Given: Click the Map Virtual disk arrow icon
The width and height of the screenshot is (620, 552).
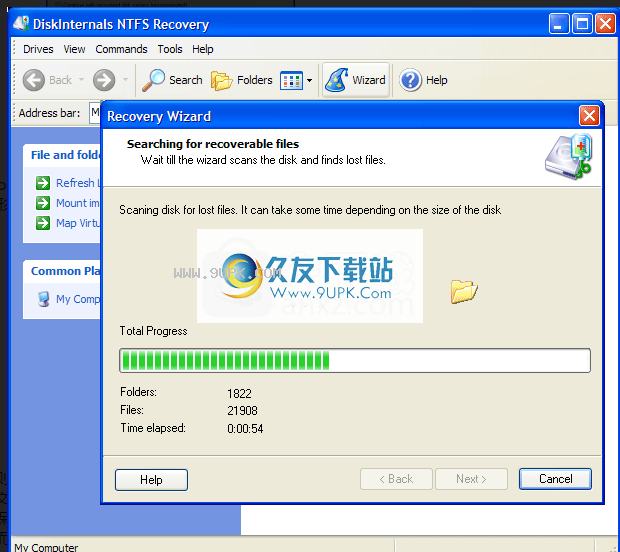Looking at the screenshot, I should [x=43, y=223].
